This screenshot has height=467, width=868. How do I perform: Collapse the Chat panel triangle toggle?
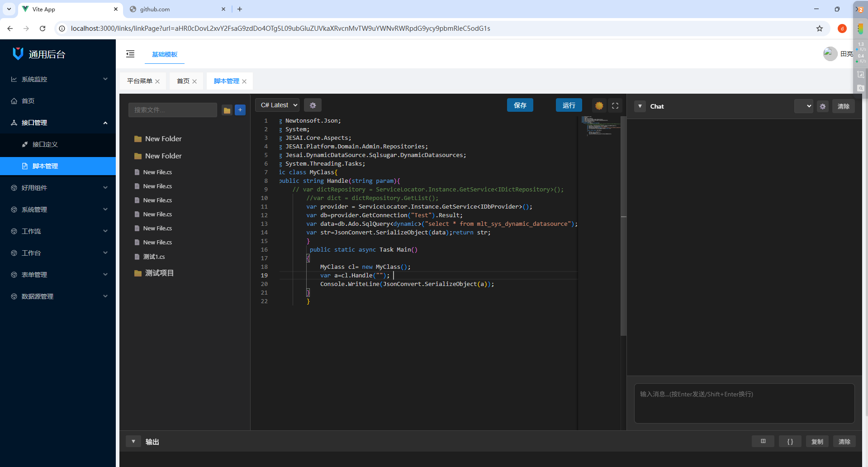(x=640, y=106)
